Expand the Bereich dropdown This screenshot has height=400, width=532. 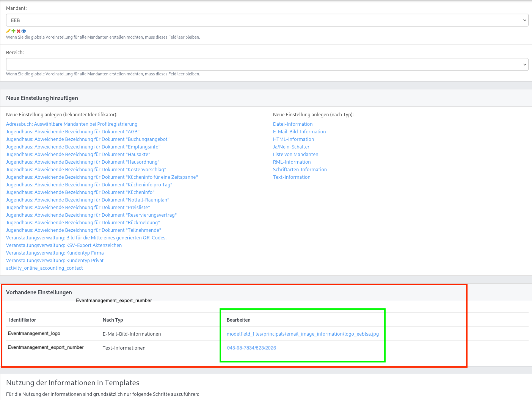tap(267, 65)
